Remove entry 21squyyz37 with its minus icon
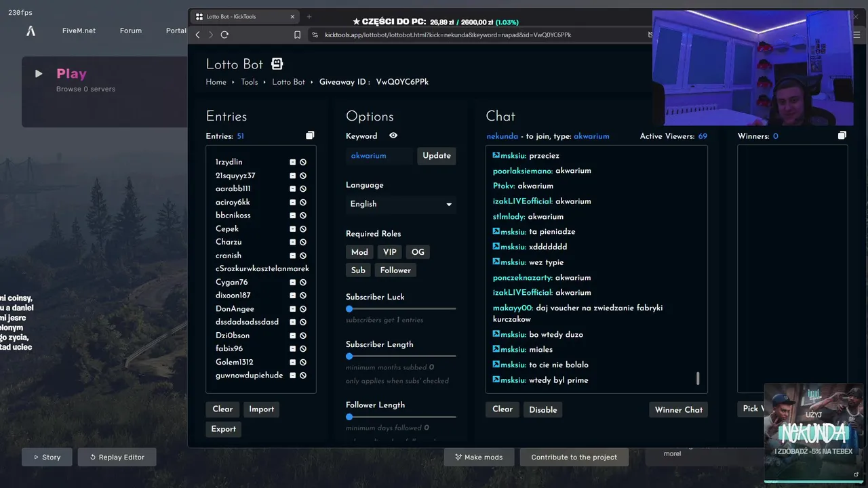Viewport: 868px width, 488px height. (x=293, y=176)
